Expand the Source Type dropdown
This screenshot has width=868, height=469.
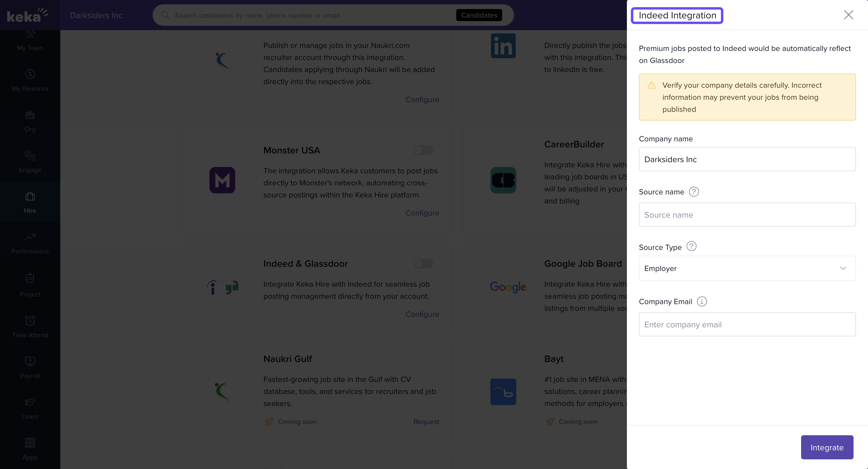pos(747,268)
